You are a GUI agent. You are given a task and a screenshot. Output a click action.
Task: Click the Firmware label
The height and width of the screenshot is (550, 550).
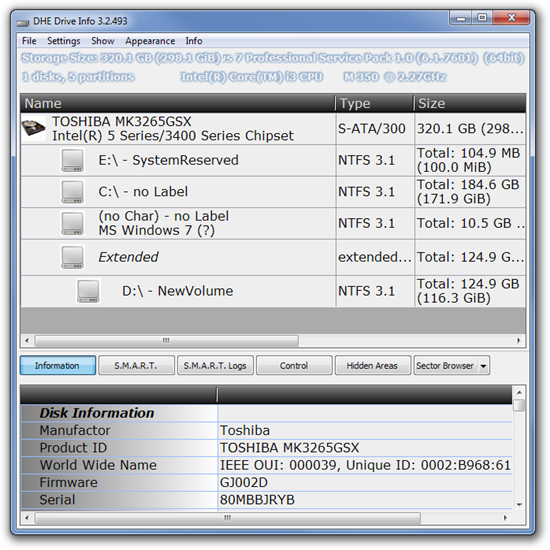(68, 483)
